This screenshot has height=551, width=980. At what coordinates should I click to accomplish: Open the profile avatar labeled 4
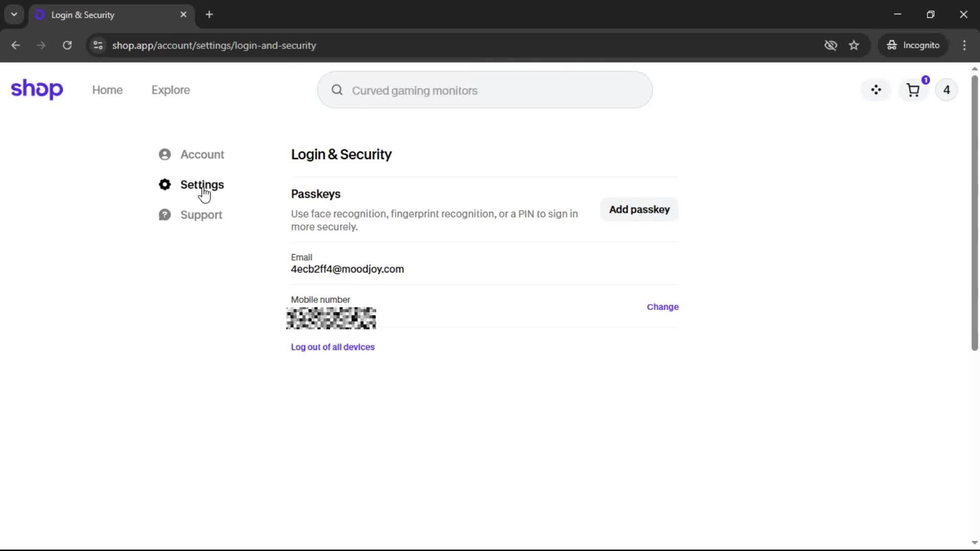click(946, 90)
